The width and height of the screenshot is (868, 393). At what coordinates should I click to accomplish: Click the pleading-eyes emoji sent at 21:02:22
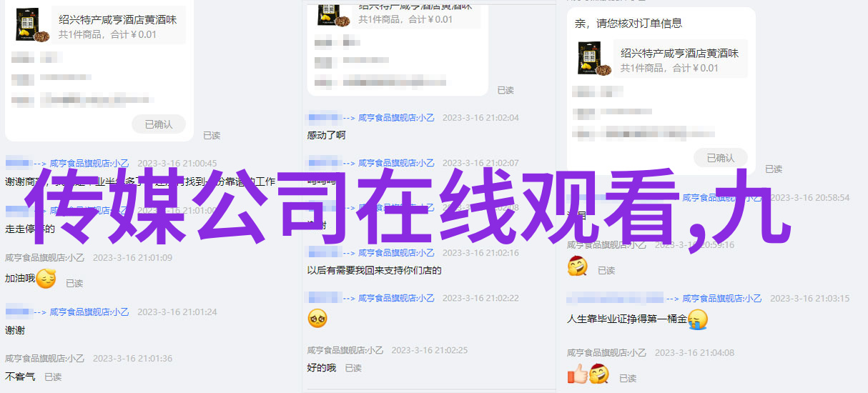(x=317, y=318)
